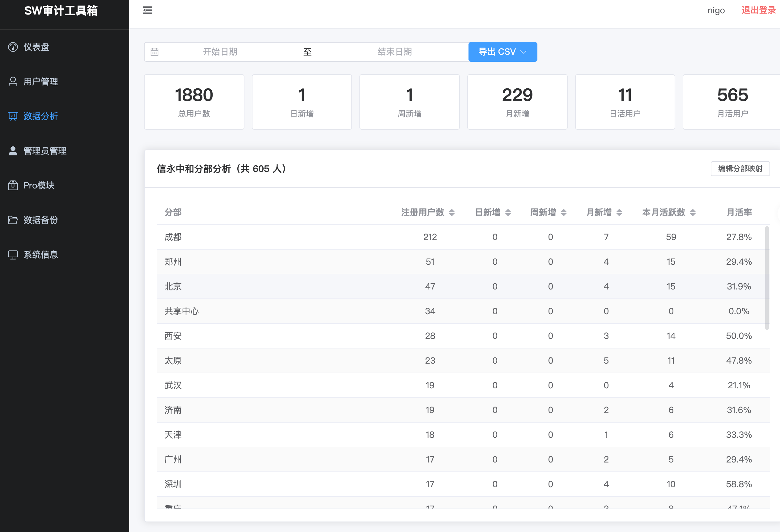Click the 编辑分部映射 button
The width and height of the screenshot is (780, 532).
pos(740,169)
